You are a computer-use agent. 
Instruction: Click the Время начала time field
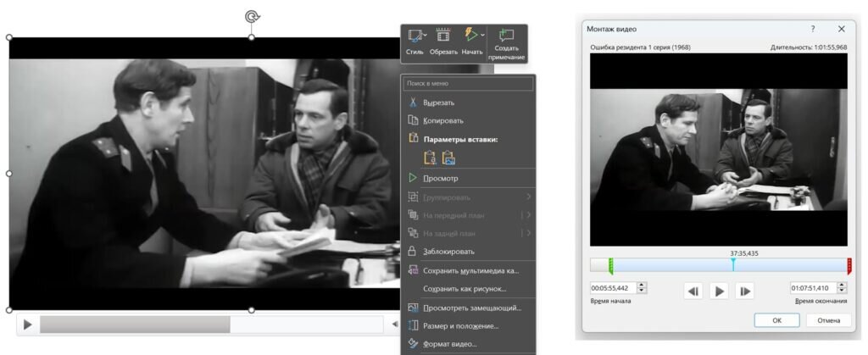click(x=614, y=287)
